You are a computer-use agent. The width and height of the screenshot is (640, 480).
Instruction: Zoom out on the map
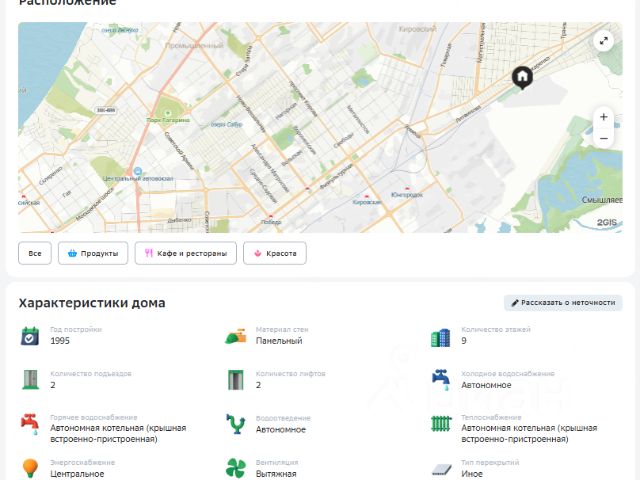pyautogui.click(x=603, y=138)
